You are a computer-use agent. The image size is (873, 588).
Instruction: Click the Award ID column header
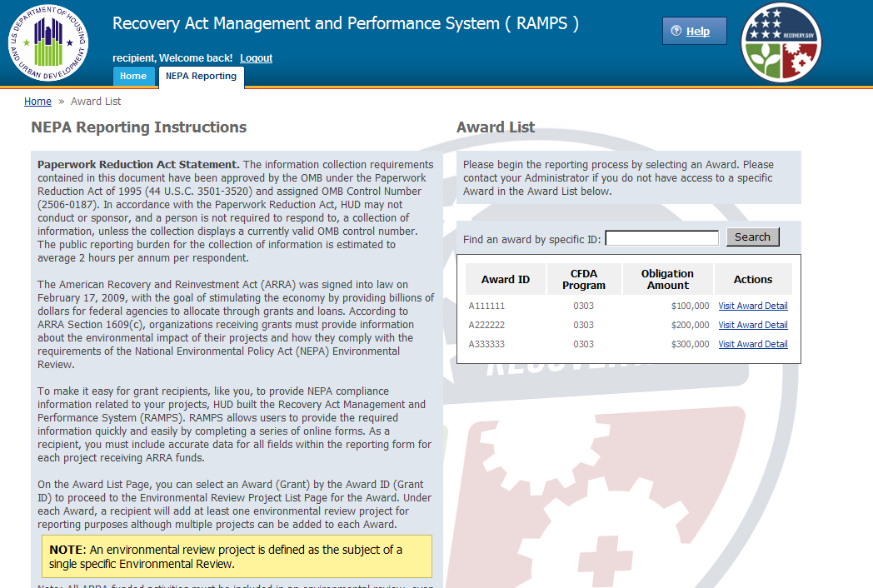point(505,280)
